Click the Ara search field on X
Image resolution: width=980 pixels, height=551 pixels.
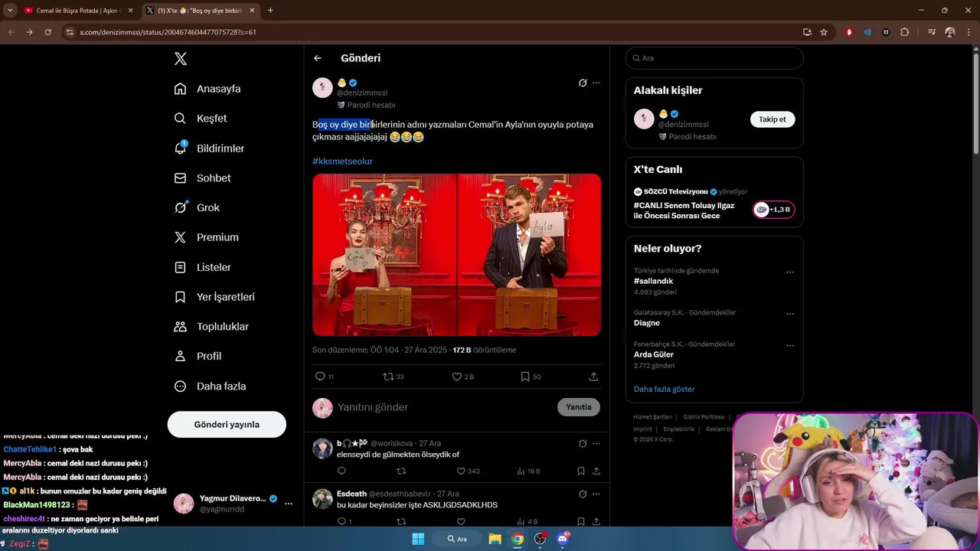714,58
